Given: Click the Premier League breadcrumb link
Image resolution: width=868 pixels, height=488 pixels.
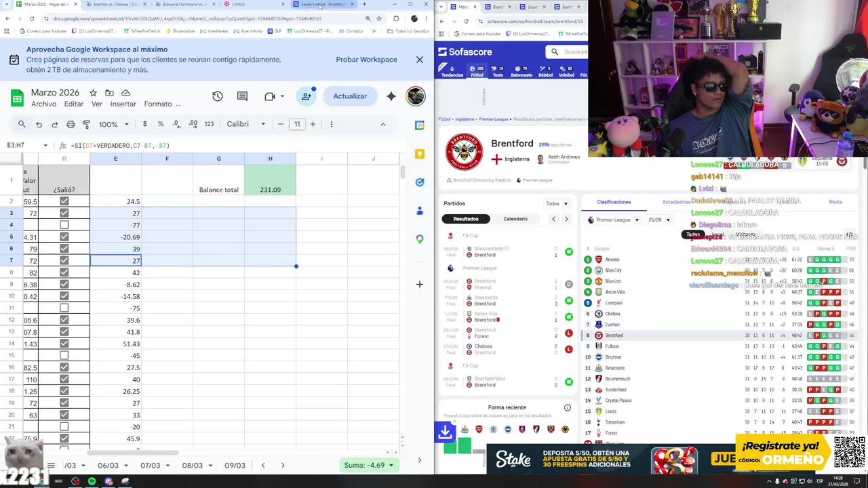Looking at the screenshot, I should 494,119.
